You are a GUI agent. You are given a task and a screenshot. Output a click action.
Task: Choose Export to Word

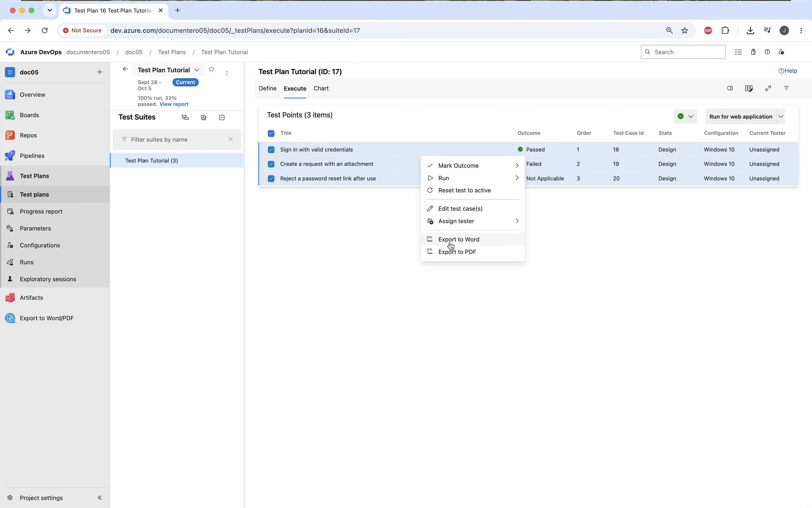point(473,239)
